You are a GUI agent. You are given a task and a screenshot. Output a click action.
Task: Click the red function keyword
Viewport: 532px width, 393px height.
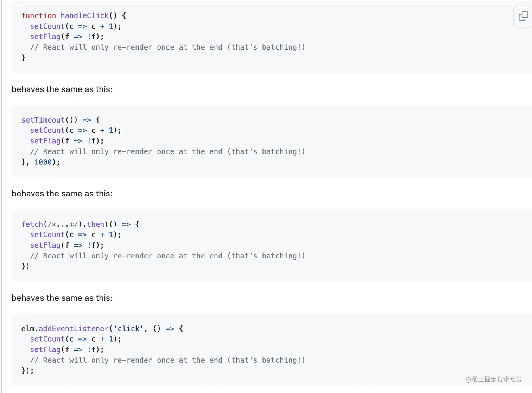pos(38,16)
